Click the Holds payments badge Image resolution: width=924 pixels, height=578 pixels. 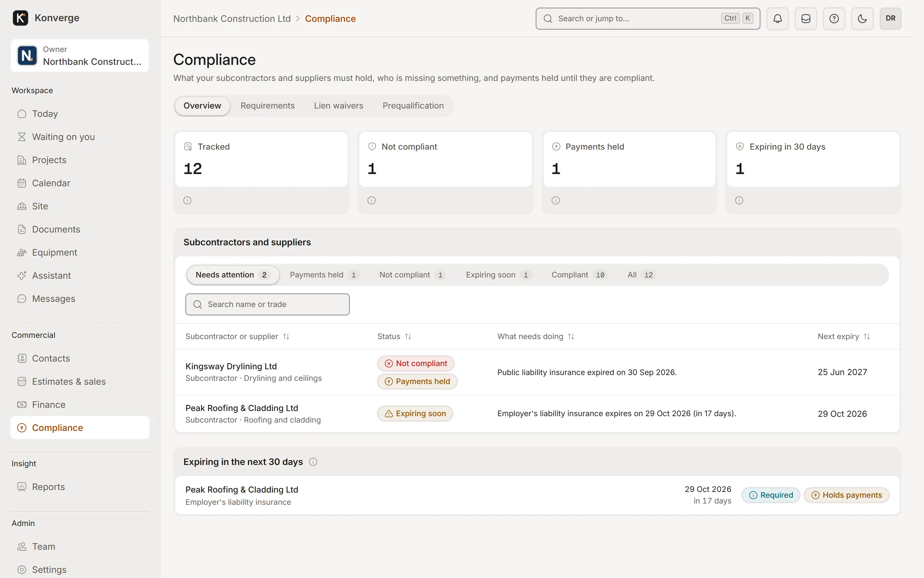click(x=846, y=495)
